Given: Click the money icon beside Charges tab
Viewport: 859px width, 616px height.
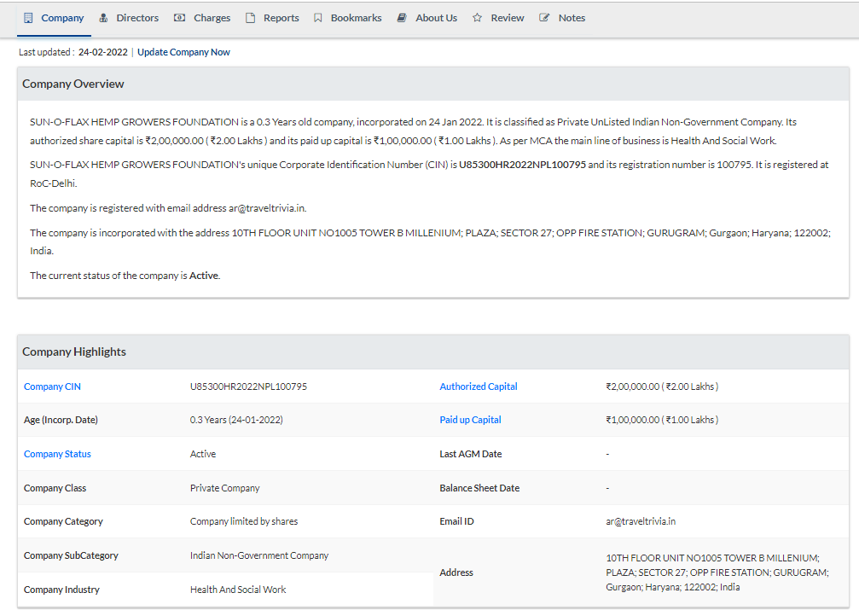Looking at the screenshot, I should 179,18.
